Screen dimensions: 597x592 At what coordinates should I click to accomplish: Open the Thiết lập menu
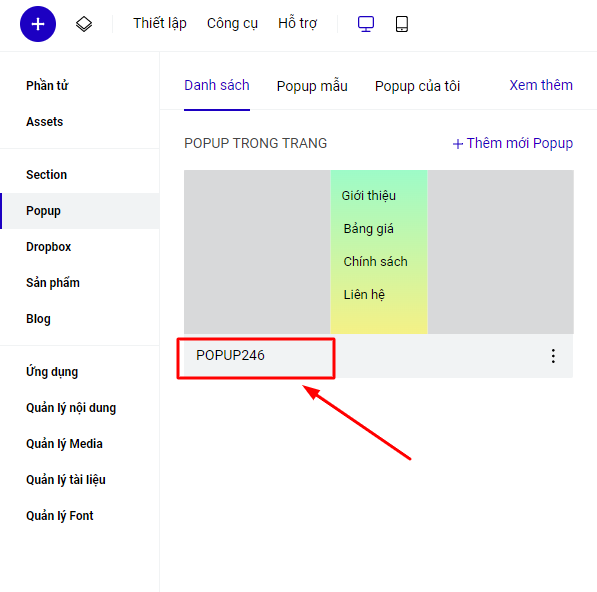(x=160, y=23)
